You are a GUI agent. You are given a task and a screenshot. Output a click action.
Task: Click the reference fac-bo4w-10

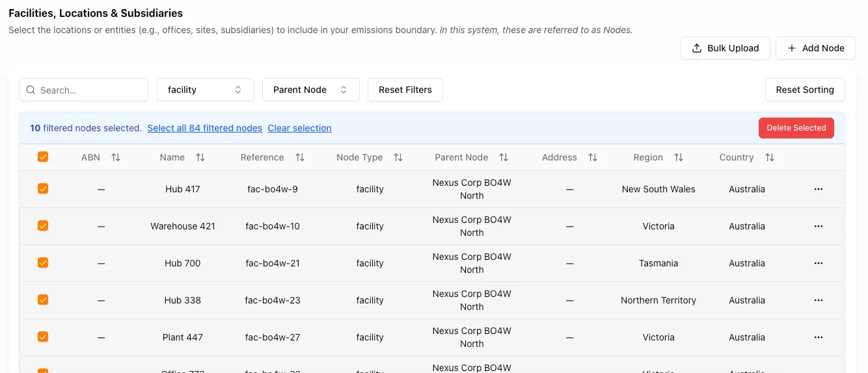273,226
